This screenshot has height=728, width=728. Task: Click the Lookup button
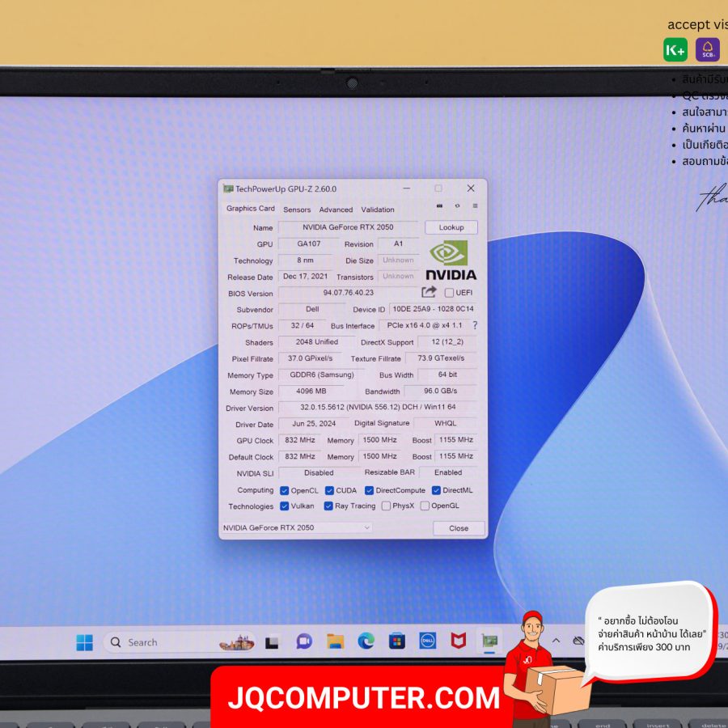pos(451,227)
